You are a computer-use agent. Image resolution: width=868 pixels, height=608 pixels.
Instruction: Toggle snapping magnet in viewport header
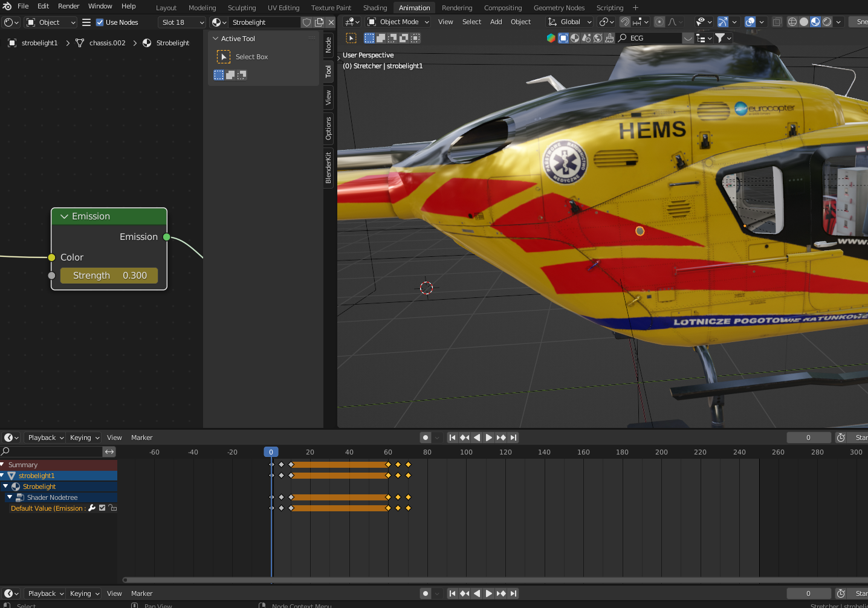pos(625,22)
